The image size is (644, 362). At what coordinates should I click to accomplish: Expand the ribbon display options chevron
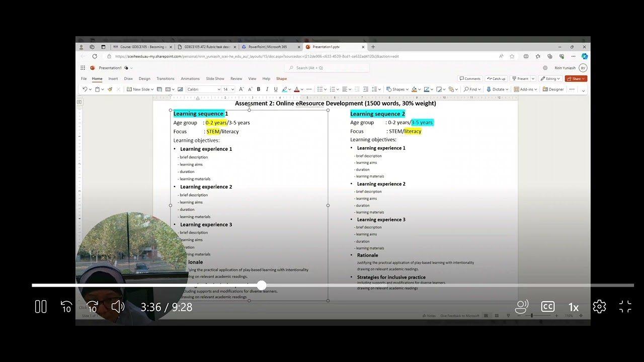[583, 91]
